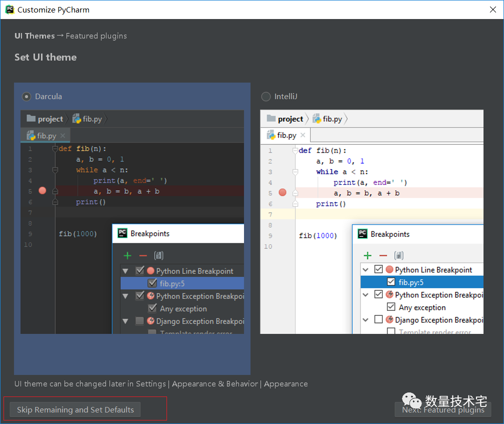Toggle Python Line Breakpoint checkbox in IntelliJ preview
The width and height of the screenshot is (504, 424).
click(378, 269)
